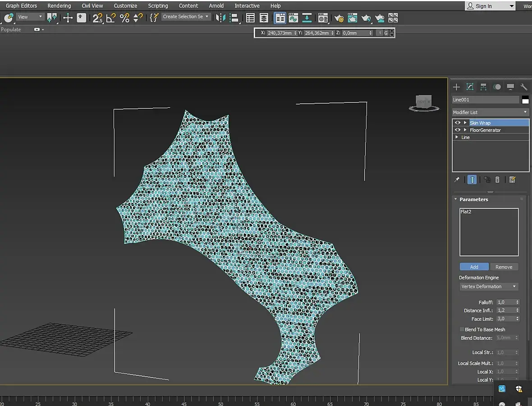This screenshot has height=406, width=532.
Task: Expand the Line stack entry
Action: [x=457, y=137]
